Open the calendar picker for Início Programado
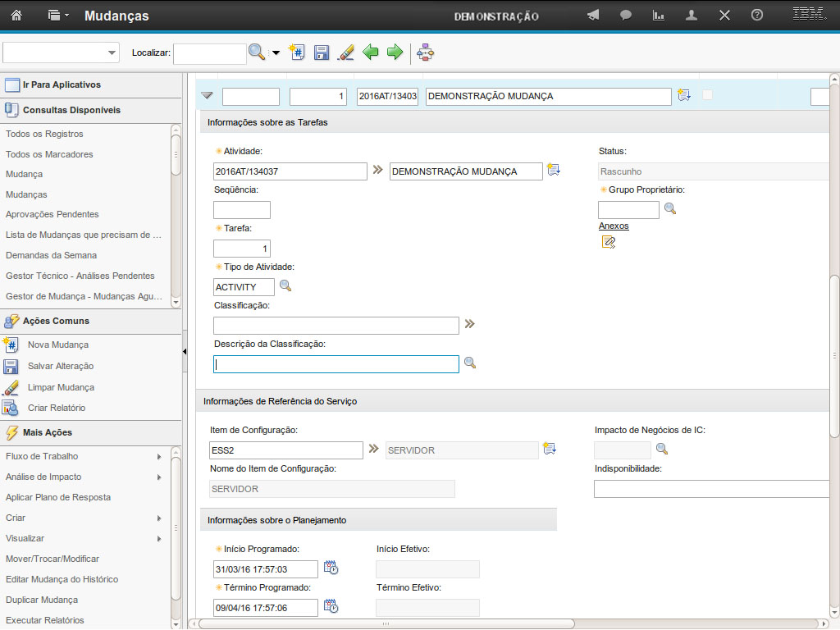840x630 pixels. click(x=331, y=568)
